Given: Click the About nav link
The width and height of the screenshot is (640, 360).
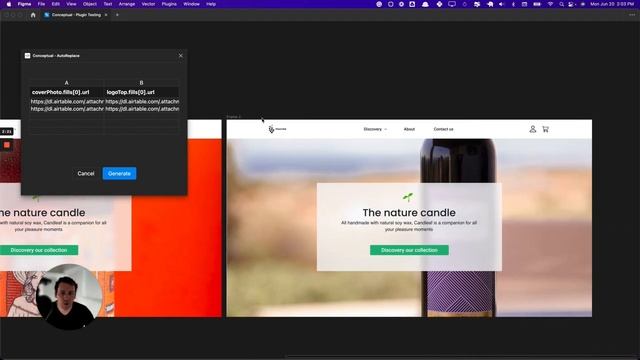Looking at the screenshot, I should pos(409,129).
